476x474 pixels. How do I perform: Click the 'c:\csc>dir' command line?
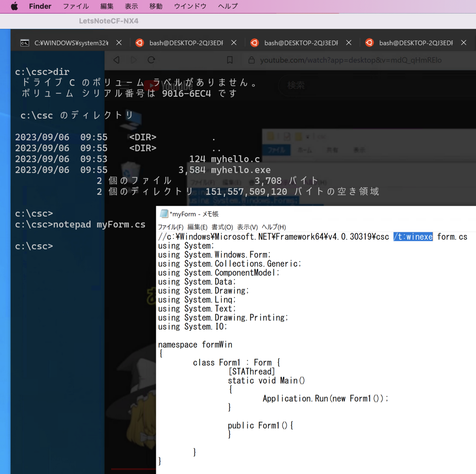(x=42, y=72)
